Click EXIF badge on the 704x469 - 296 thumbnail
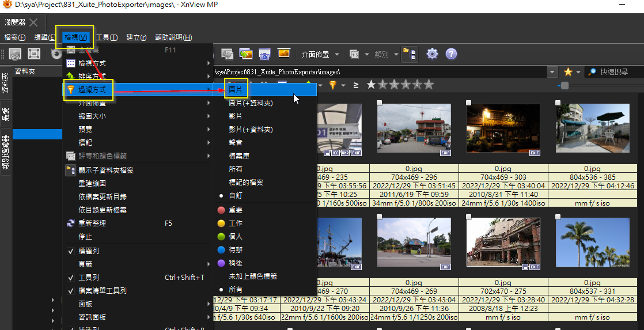 point(445,153)
